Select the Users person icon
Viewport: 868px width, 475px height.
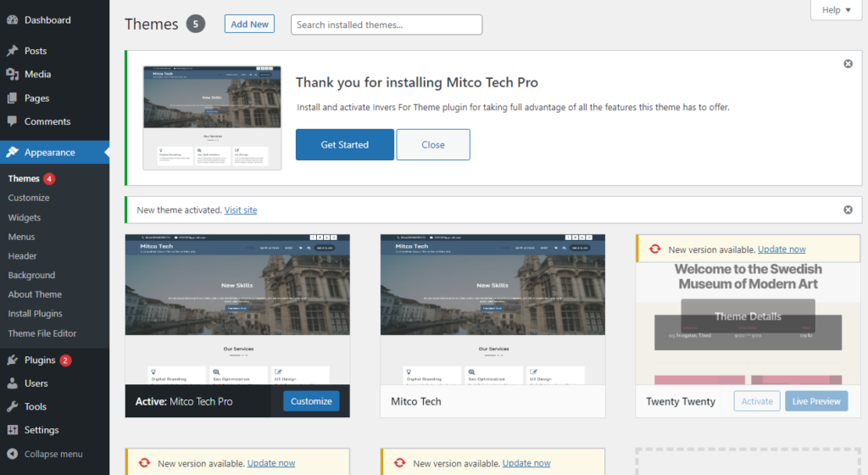(x=12, y=383)
